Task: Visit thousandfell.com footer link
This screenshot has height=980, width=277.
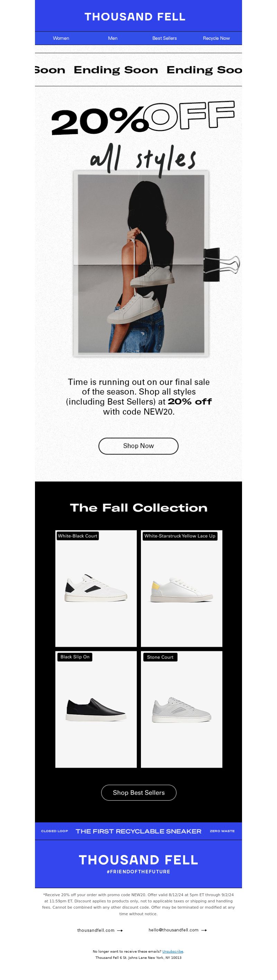Action: point(96,930)
